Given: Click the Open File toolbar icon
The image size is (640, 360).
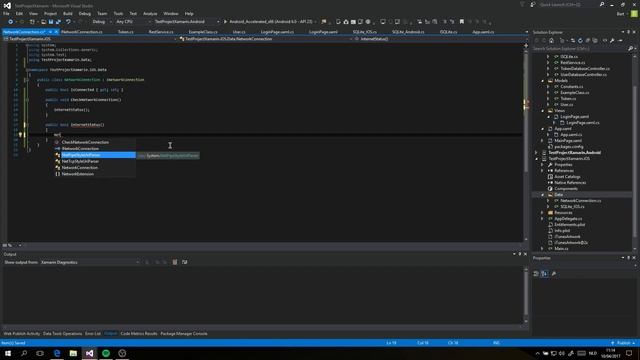Looking at the screenshot, I should [x=43, y=22].
